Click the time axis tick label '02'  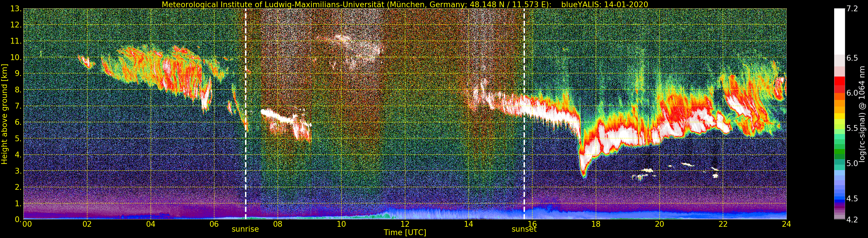pos(87,224)
